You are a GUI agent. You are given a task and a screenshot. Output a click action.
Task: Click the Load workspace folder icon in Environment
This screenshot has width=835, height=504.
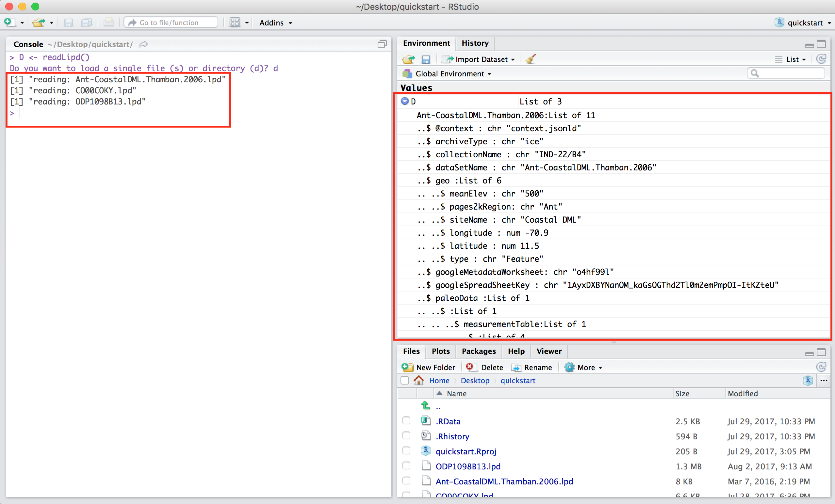point(409,60)
